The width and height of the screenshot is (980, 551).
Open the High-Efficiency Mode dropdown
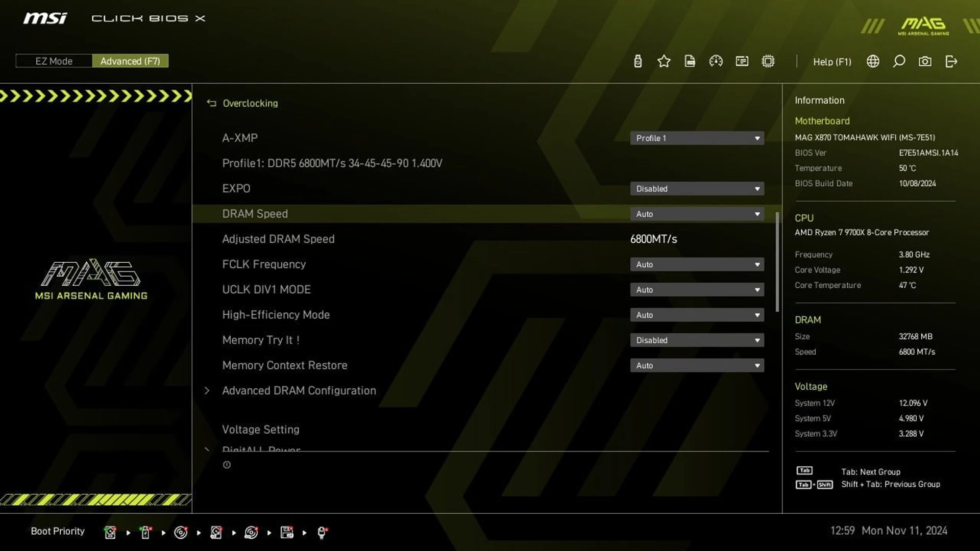(x=697, y=315)
